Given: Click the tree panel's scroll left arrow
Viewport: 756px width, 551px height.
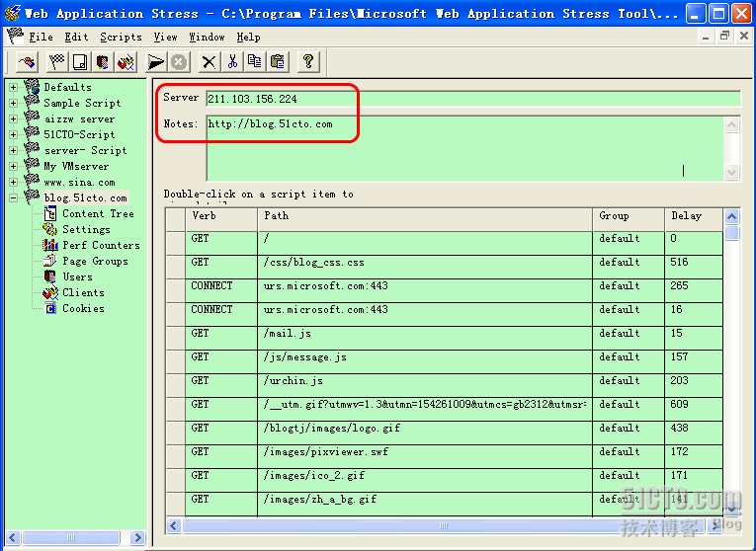Looking at the screenshot, I should click(13, 537).
